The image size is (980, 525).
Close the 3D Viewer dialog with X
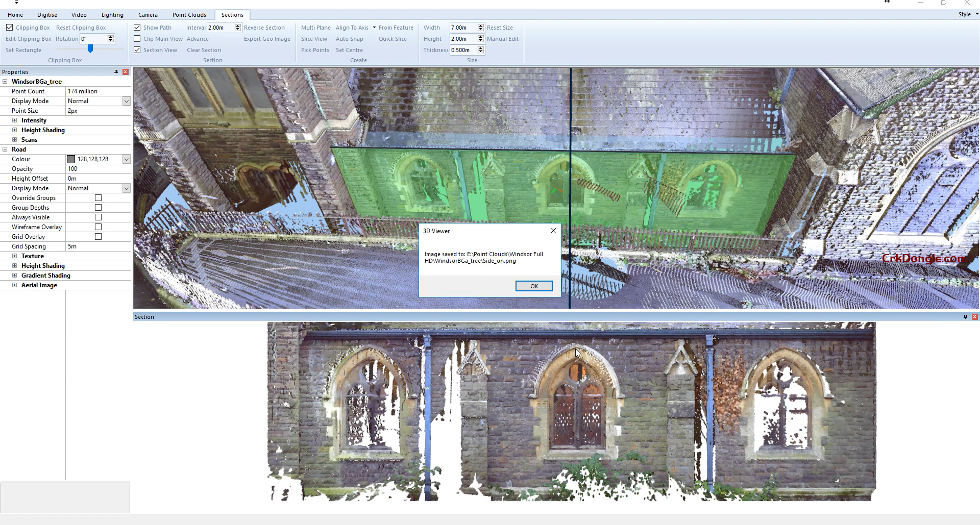(553, 231)
